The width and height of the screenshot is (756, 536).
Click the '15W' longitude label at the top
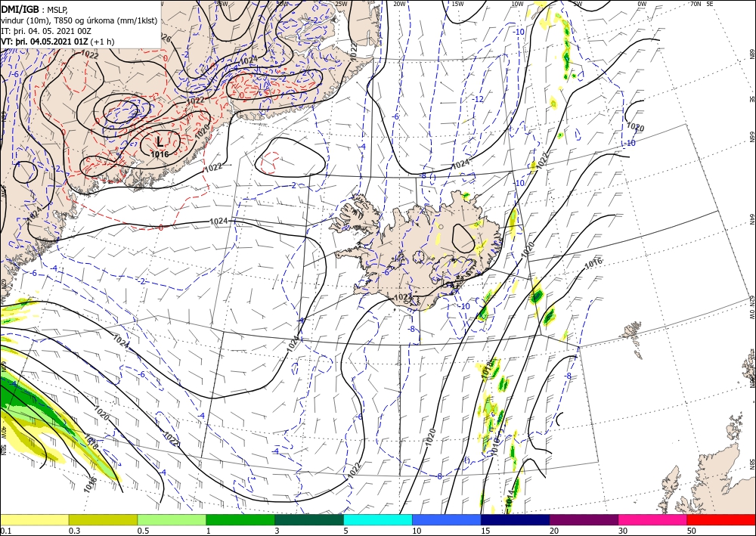[457, 4]
